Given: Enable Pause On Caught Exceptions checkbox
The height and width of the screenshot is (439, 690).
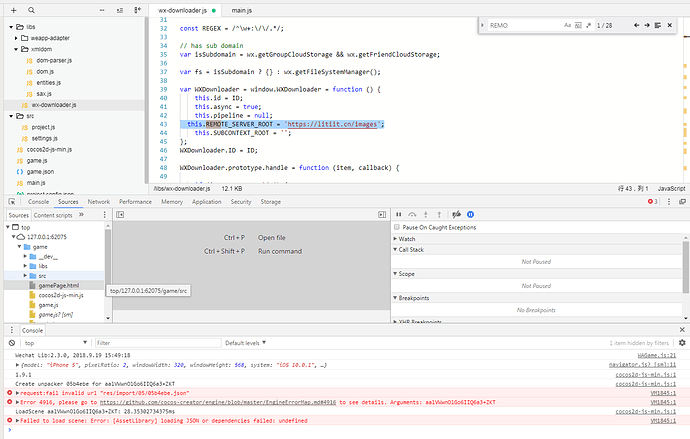Looking at the screenshot, I should [x=397, y=227].
